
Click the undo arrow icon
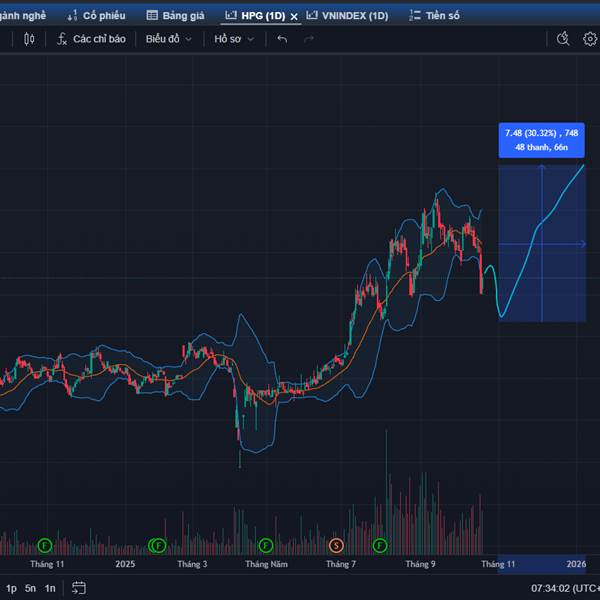coord(282,39)
